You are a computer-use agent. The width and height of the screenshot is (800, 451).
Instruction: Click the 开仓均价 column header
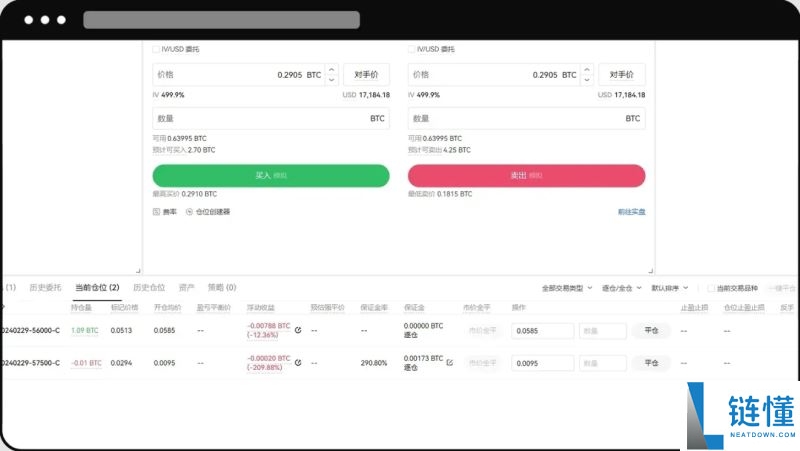(168, 308)
